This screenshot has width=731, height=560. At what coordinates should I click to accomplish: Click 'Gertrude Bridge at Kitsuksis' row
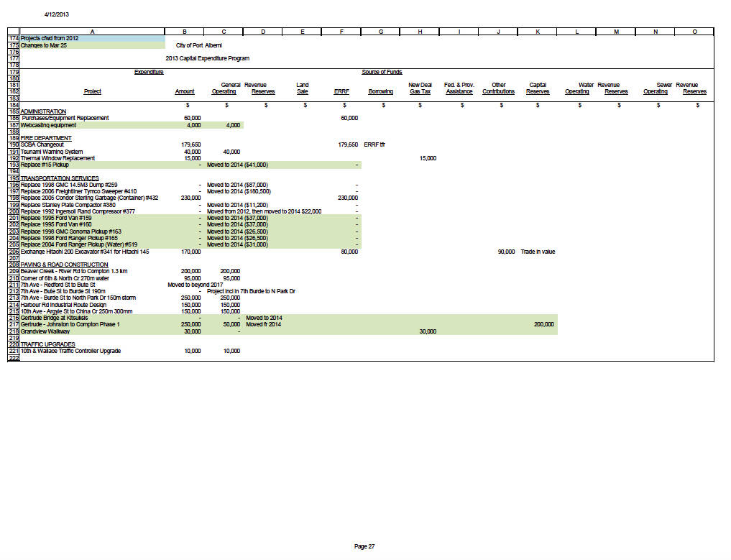[x=54, y=318]
